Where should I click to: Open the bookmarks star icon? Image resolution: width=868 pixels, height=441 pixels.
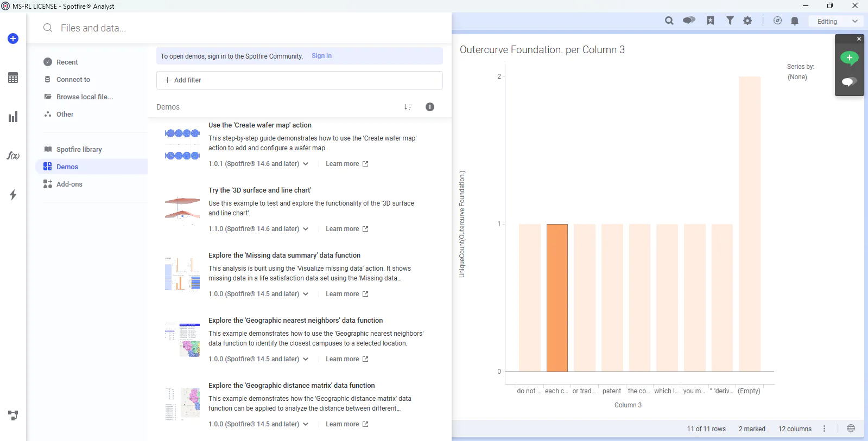coord(710,21)
